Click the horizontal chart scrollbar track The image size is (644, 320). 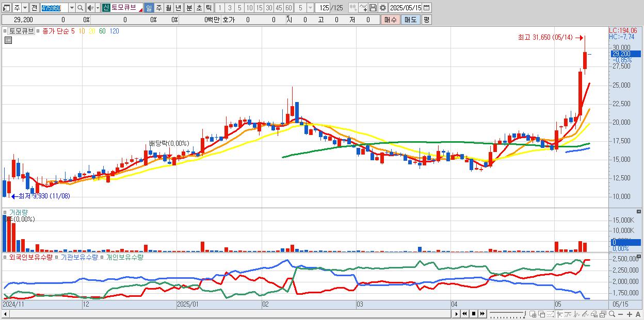tap(230, 314)
